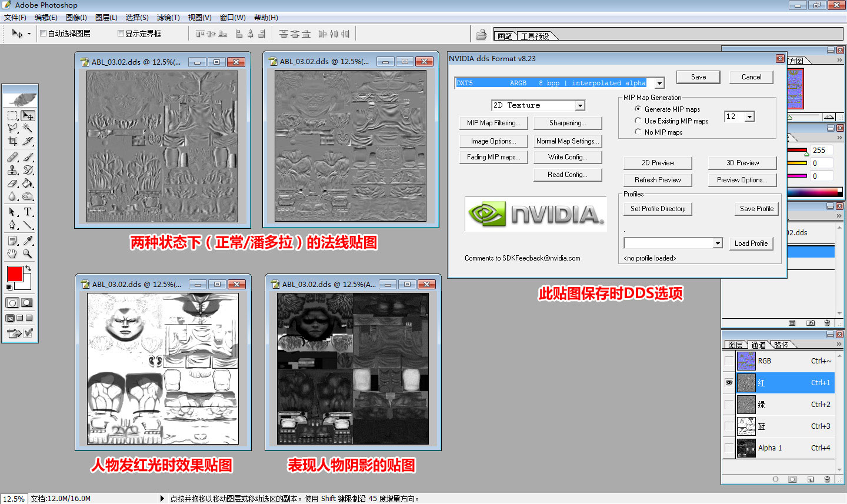Enable the auto-select layer checkbox (自动选择图层)

click(43, 34)
